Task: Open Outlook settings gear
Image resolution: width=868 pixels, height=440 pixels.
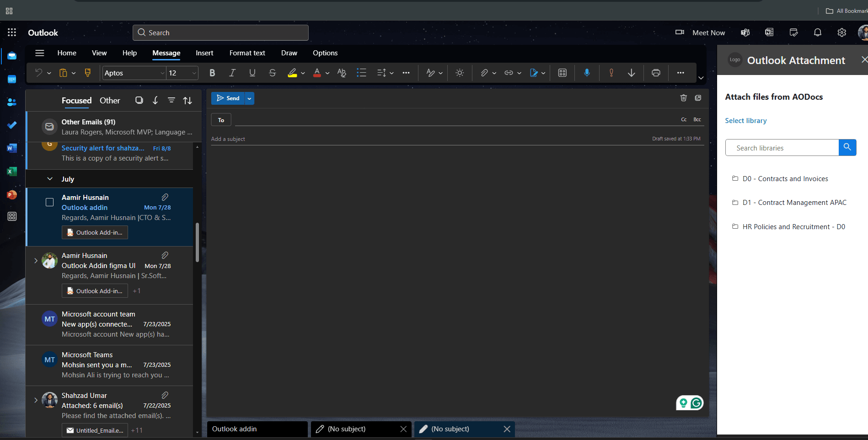Action: [x=841, y=32]
